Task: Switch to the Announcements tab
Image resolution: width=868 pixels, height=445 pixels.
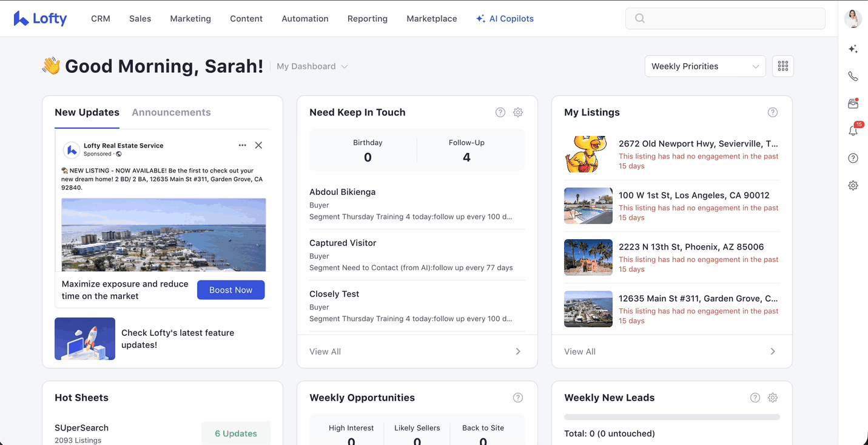Action: coord(171,112)
